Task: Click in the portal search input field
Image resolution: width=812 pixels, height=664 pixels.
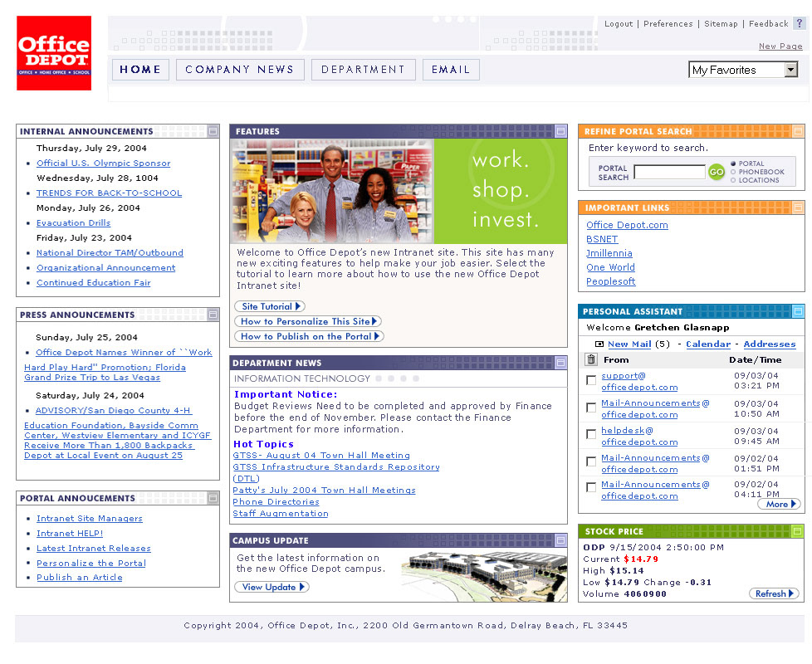Action: 669,172
